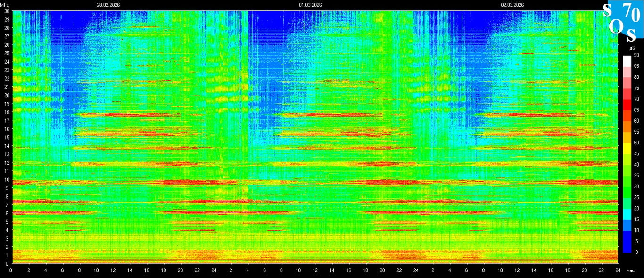The width and height of the screenshot is (644, 278).
Task: Pick the red 65 dB legend color
Action: coord(627,104)
